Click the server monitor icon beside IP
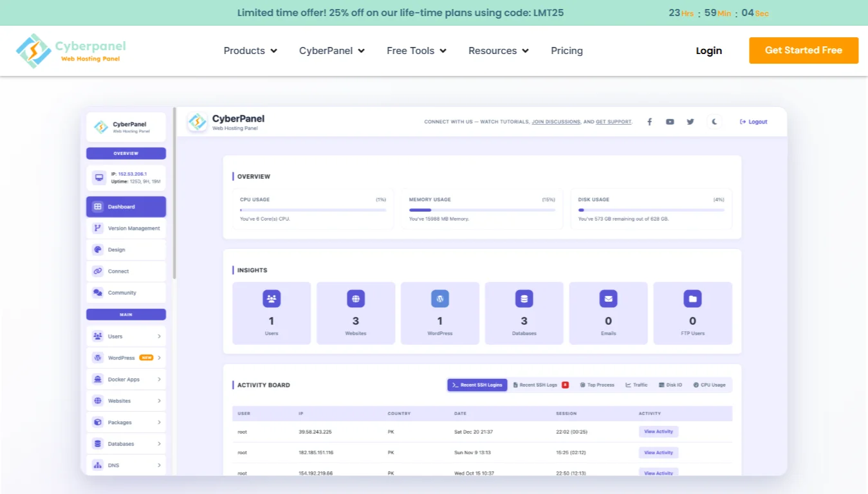This screenshot has height=494, width=868. coord(99,178)
